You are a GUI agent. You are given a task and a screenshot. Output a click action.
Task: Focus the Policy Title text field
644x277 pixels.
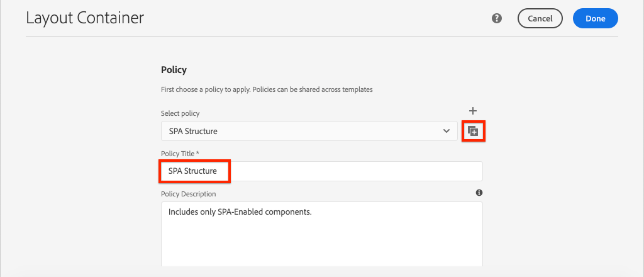pos(321,171)
